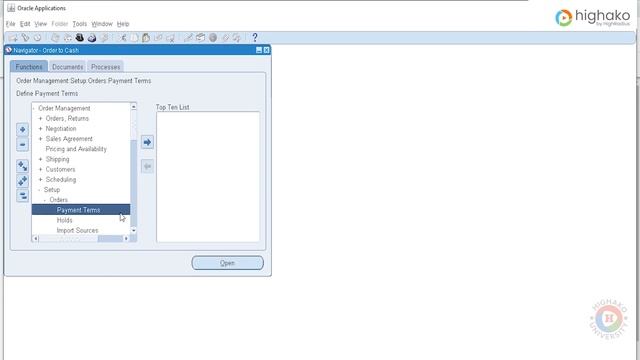Click the tree horizontal scroll left arrow

point(36,239)
